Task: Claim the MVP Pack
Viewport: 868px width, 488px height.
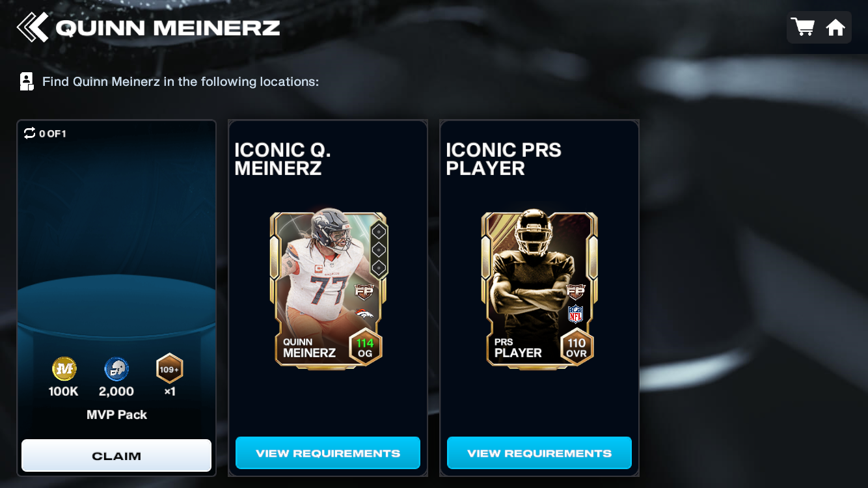Action: (116, 455)
